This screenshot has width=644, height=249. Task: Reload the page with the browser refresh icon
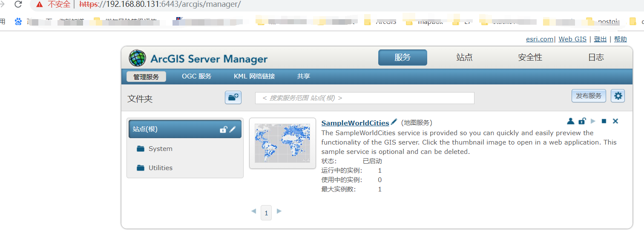(17, 5)
